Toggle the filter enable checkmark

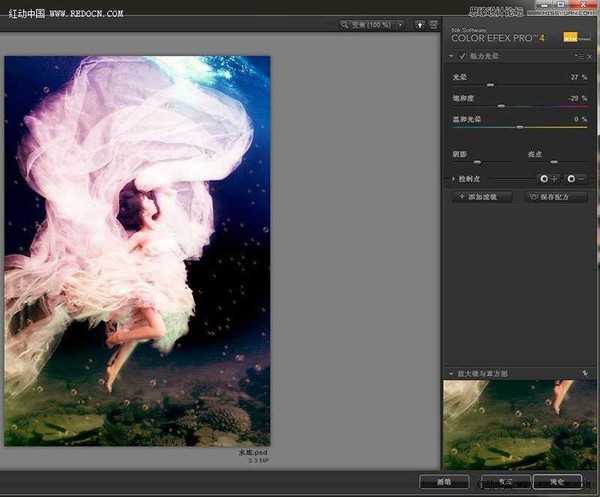[x=462, y=57]
